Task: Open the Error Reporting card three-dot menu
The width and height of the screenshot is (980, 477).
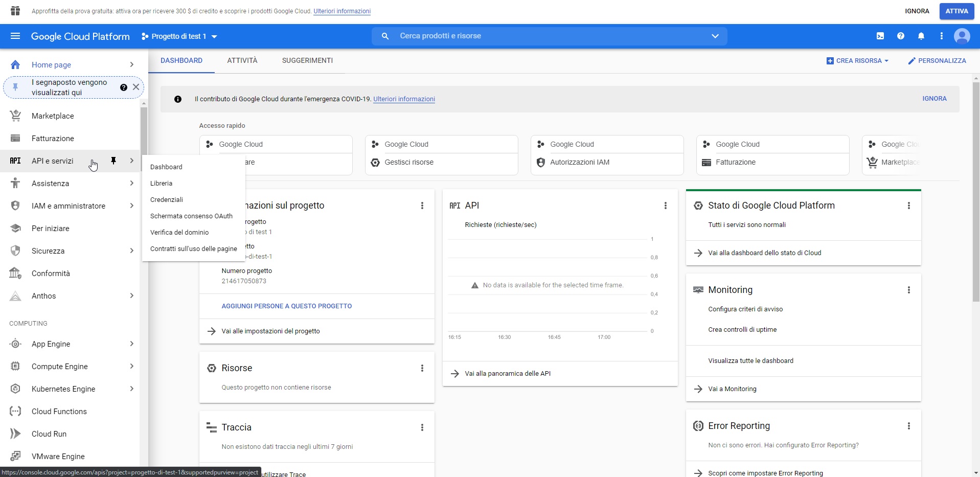Action: coord(908,426)
